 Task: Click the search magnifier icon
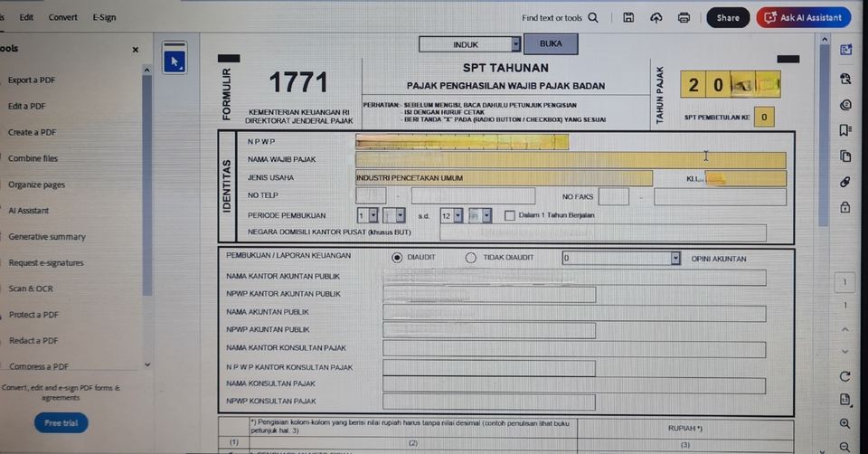click(x=593, y=18)
